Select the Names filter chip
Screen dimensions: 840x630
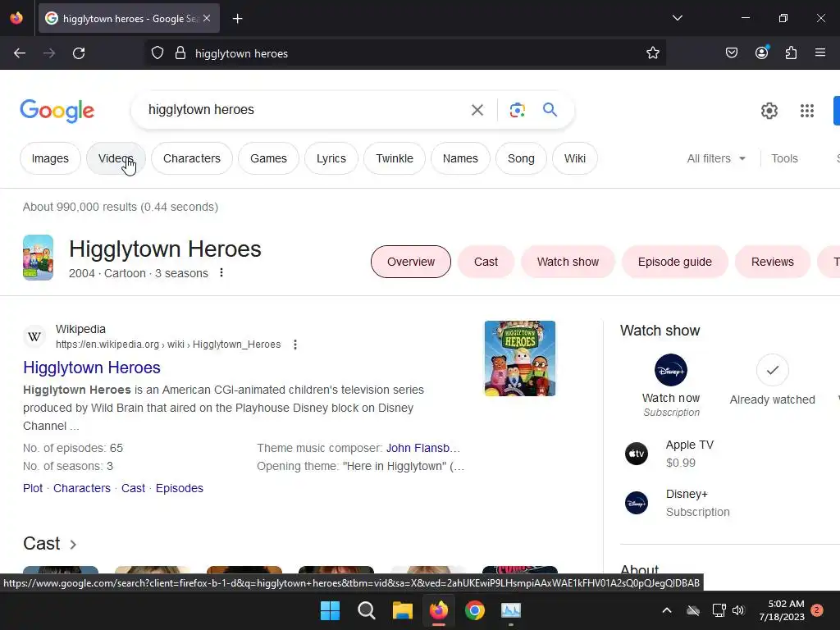tap(460, 158)
